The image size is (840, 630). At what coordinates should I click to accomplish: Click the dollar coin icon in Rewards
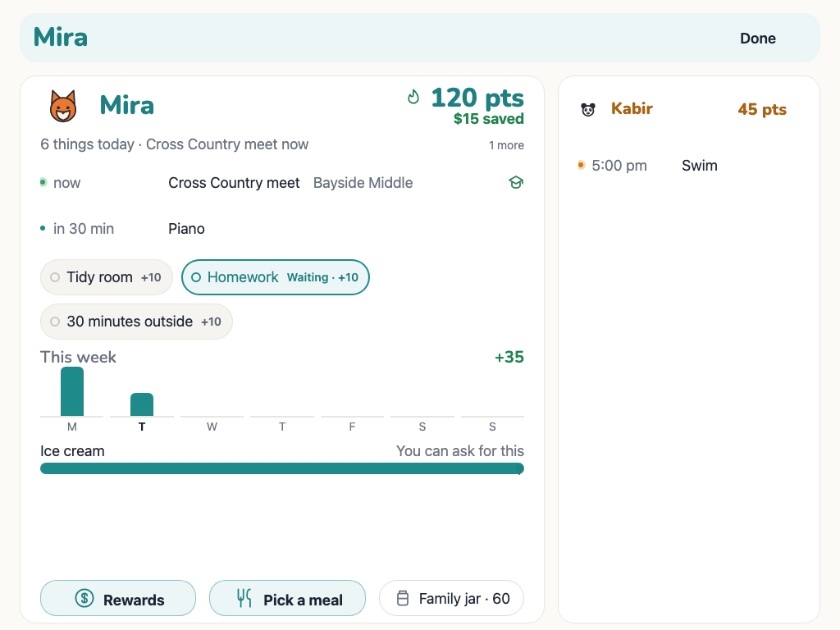(84, 598)
